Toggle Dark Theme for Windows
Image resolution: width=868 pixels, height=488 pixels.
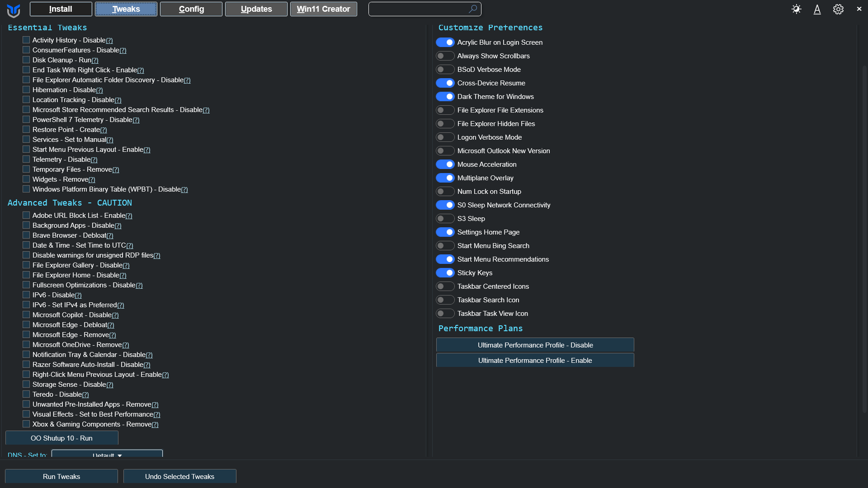click(445, 97)
